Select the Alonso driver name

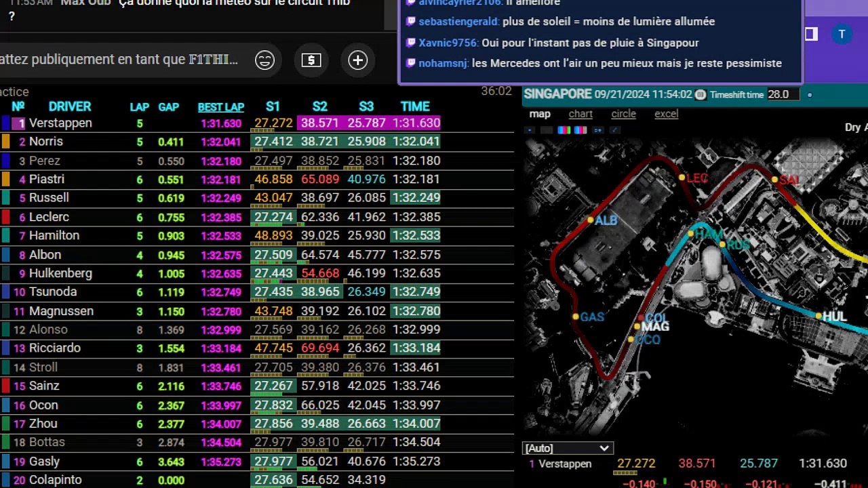pyautogui.click(x=48, y=329)
